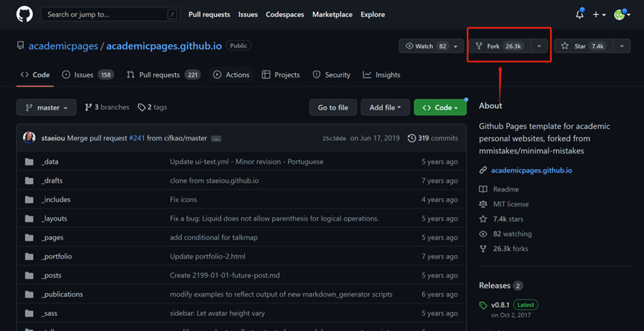Open the user avatar menu
The image size is (644, 331).
coord(622,15)
